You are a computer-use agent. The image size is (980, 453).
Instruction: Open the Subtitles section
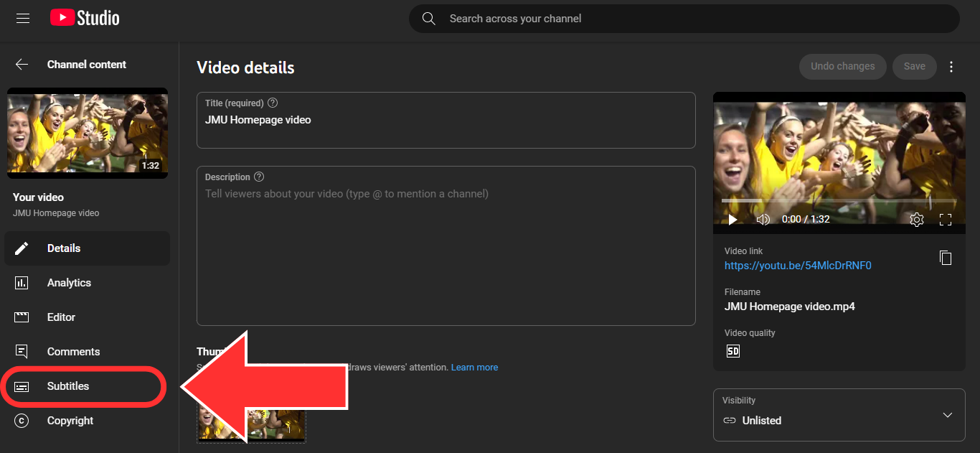tap(68, 386)
